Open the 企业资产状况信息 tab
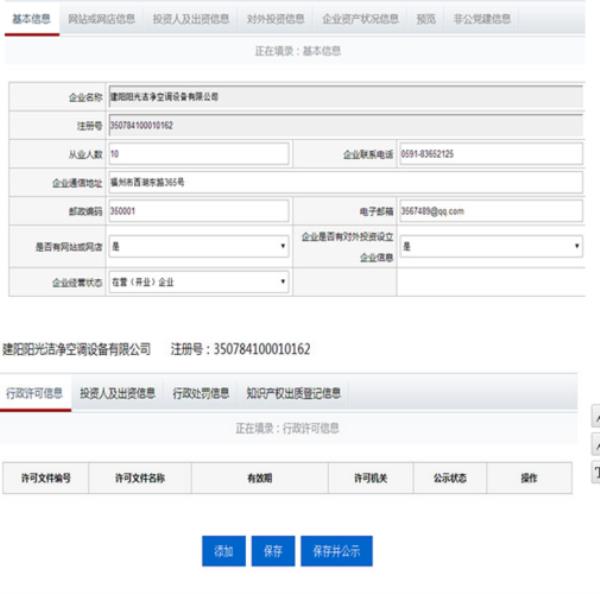Screen dimensions: 600x594 click(x=360, y=19)
